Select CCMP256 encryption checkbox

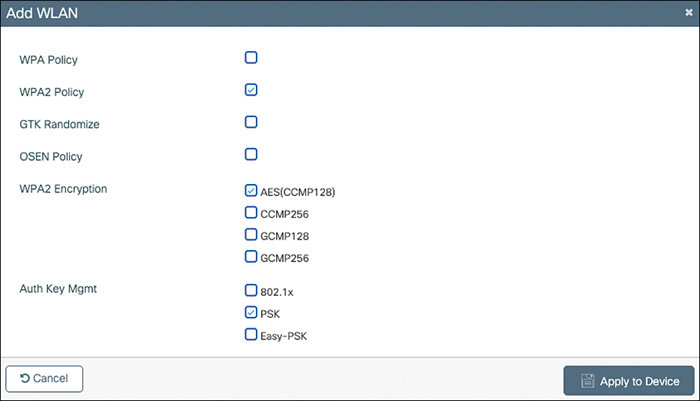click(x=251, y=212)
